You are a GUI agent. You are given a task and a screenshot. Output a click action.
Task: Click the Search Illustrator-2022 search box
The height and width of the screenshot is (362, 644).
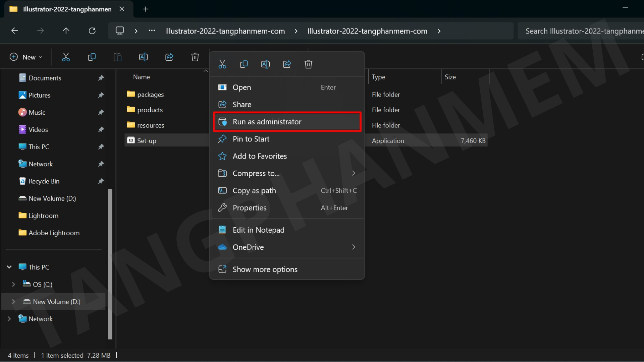click(581, 31)
